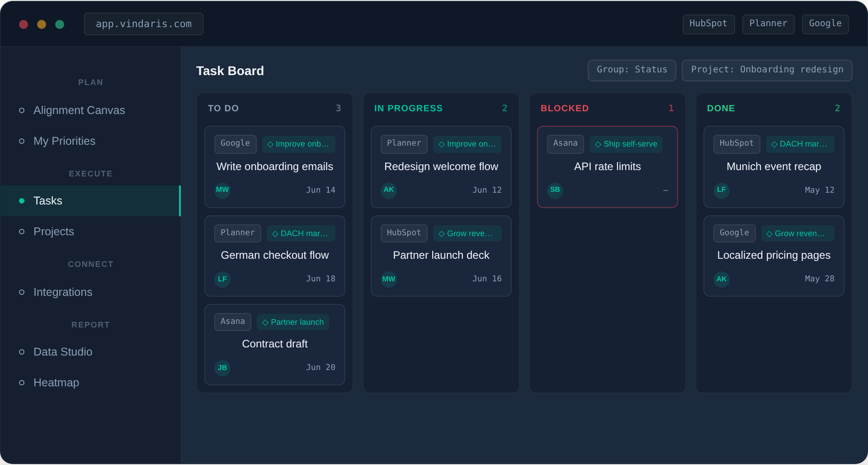Image resolution: width=868 pixels, height=465 pixels.
Task: Click the app.vindaris.com address field
Action: click(x=144, y=24)
